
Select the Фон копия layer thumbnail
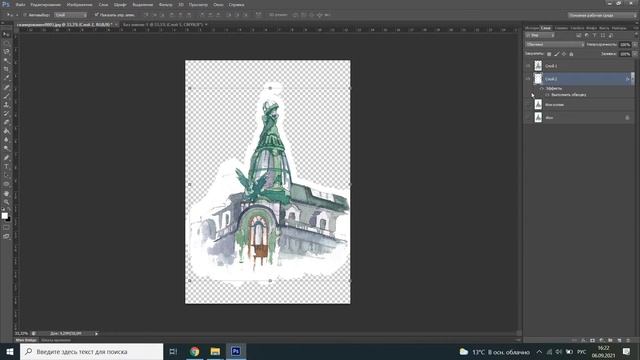click(538, 105)
